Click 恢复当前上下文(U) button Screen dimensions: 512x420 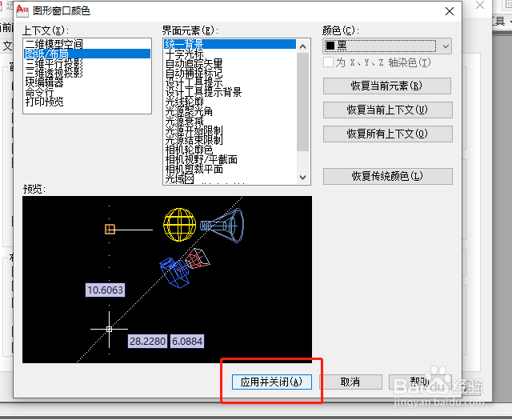(387, 110)
